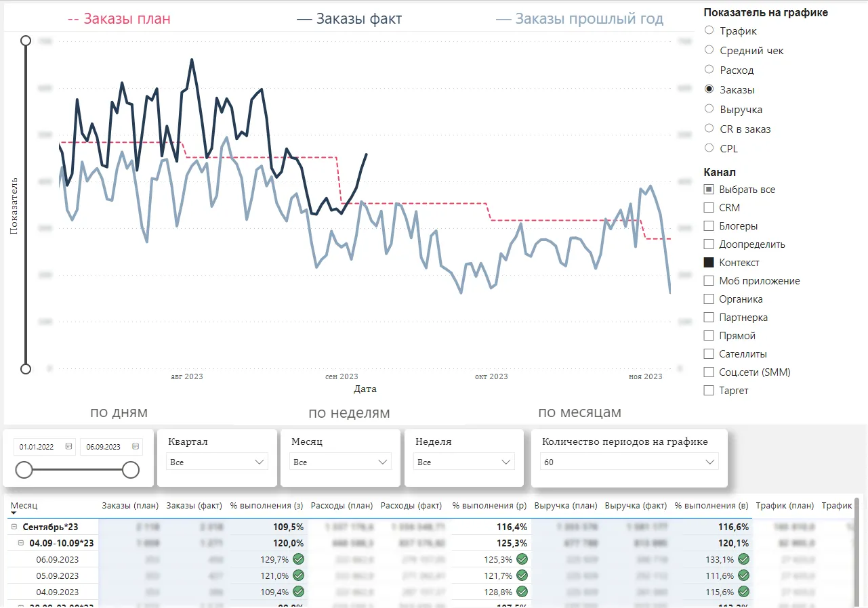Screen dimensions: 868x608
Task: Click green checkmark next to 129,7%
Action: pos(298,559)
